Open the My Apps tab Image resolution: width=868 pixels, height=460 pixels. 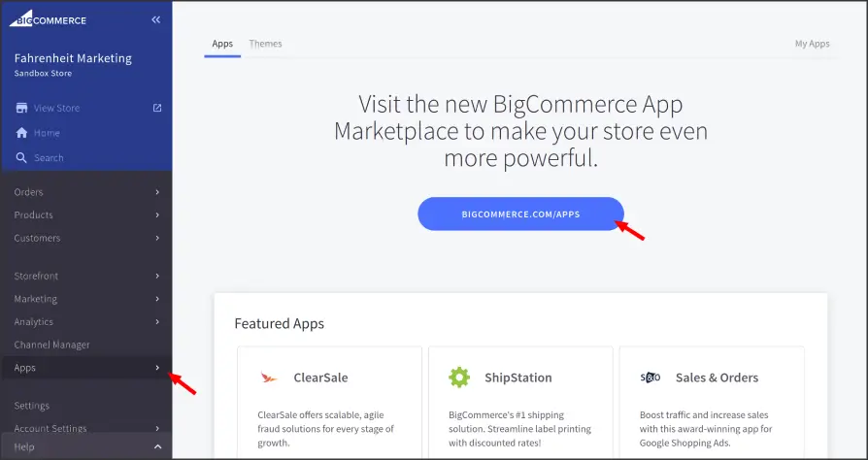click(812, 44)
